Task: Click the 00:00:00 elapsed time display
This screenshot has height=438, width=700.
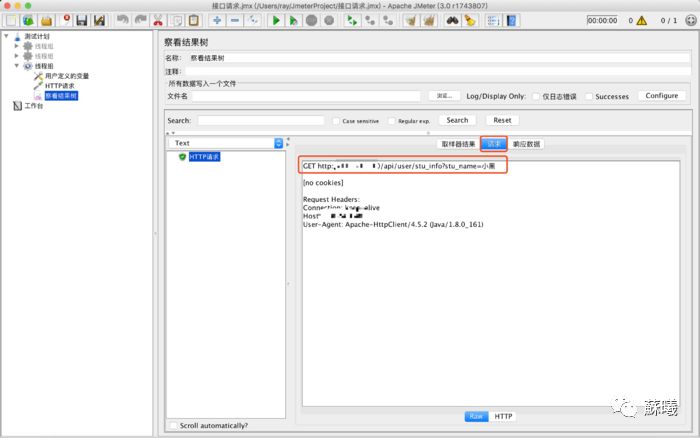Action: pos(602,21)
